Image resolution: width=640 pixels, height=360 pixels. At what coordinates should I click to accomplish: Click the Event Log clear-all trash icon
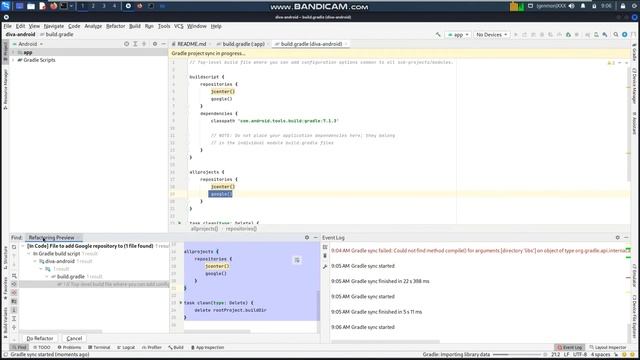325,256
